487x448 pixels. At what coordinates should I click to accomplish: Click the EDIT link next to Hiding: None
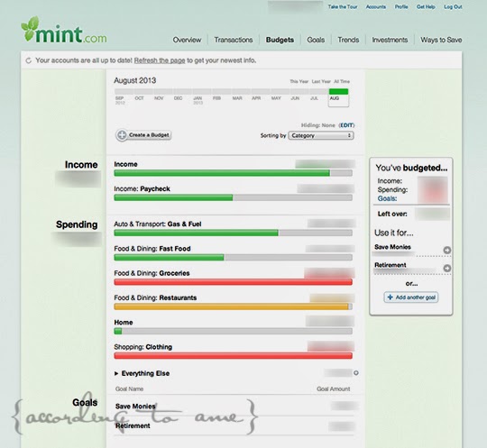point(346,125)
